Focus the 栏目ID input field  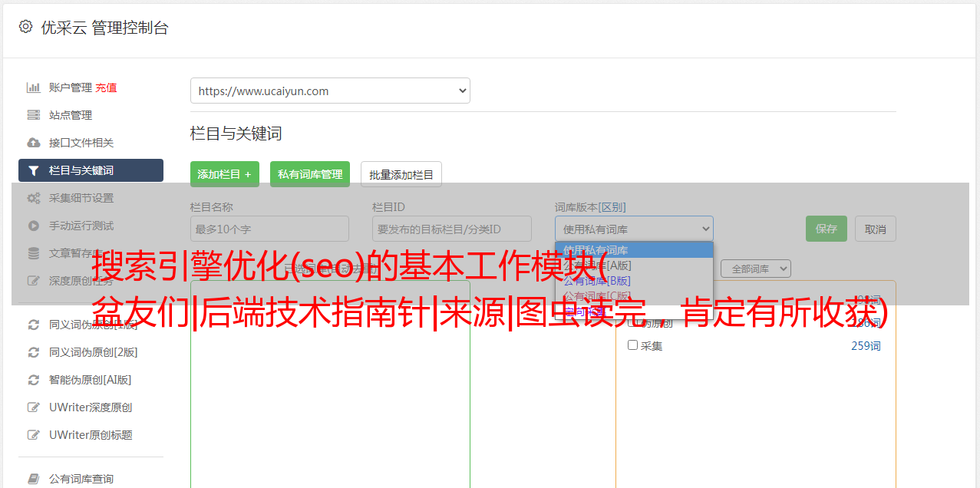coord(452,229)
